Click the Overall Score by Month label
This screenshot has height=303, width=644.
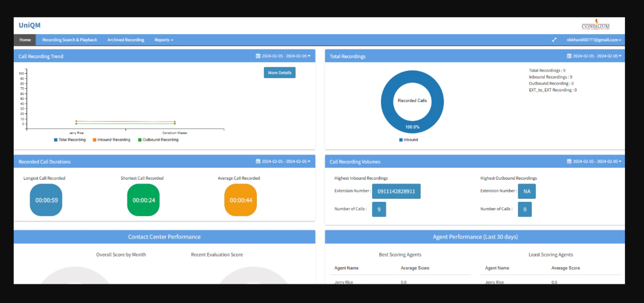tap(121, 254)
